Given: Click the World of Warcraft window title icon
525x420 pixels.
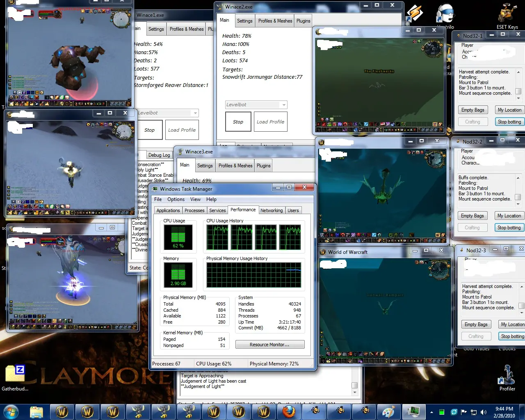Looking at the screenshot, I should coord(323,252).
